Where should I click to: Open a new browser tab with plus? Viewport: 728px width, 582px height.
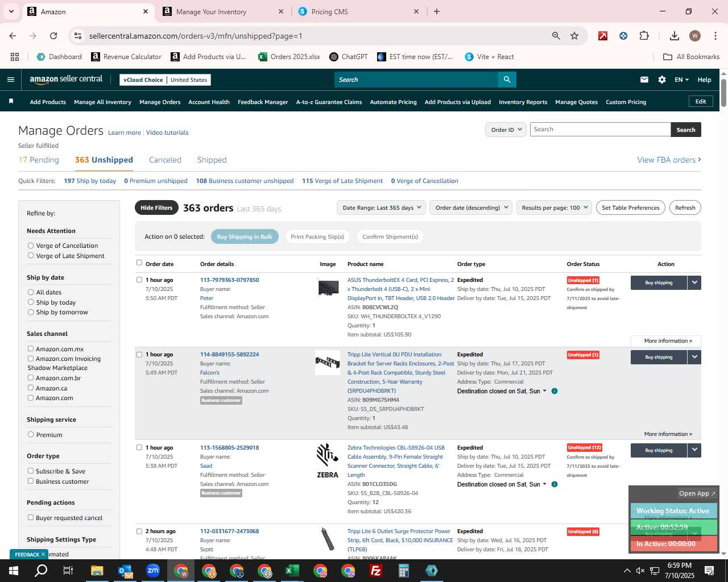[x=437, y=11]
